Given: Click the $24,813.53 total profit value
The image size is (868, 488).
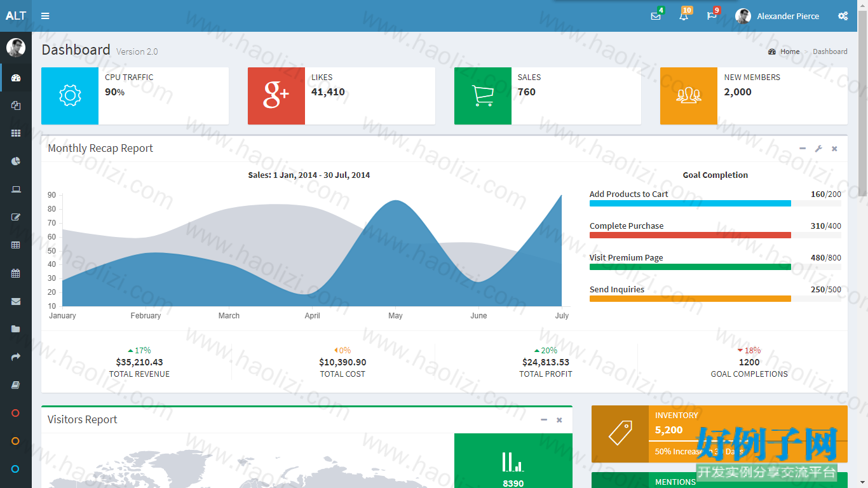Looking at the screenshot, I should click(x=546, y=362).
